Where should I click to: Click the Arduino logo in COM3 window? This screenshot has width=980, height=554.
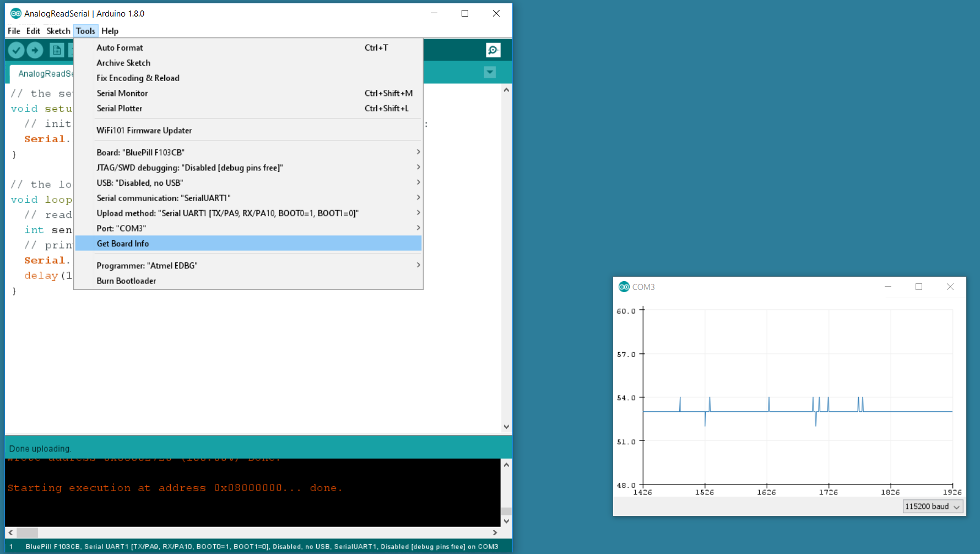624,287
